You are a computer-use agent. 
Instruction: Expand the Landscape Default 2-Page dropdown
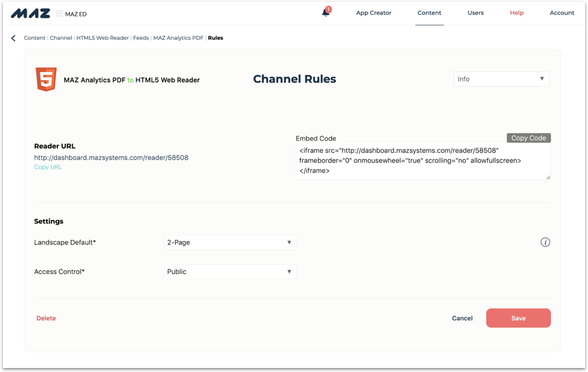230,243
